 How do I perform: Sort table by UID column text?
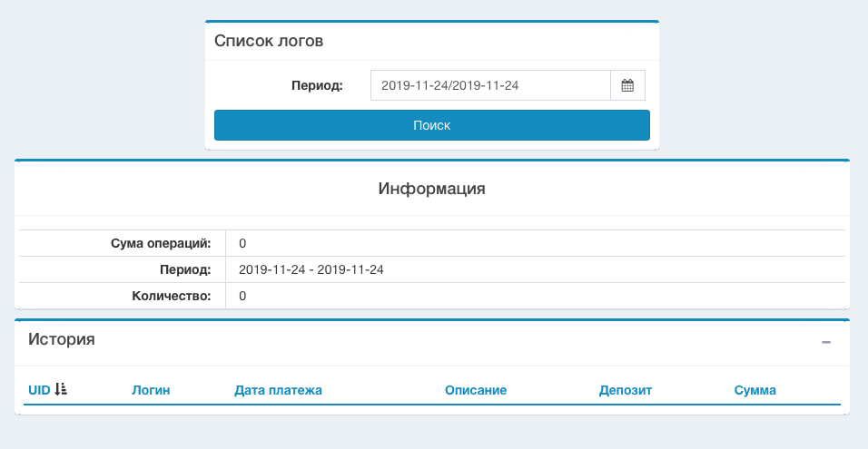[39, 390]
